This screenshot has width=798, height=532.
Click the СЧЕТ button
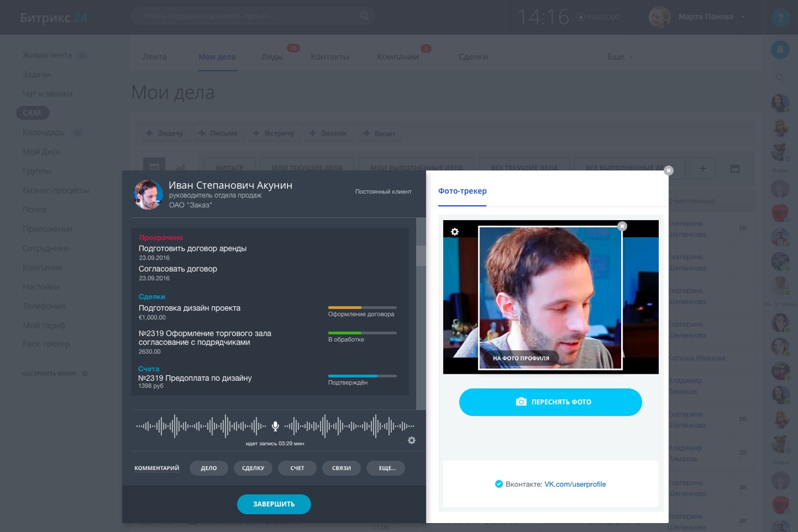(297, 468)
